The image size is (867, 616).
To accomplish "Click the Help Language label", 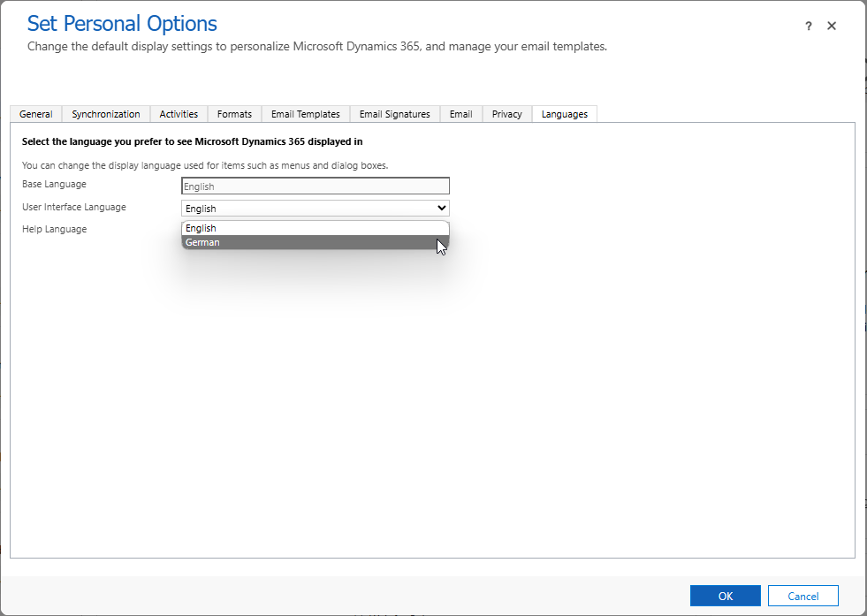I will point(54,229).
